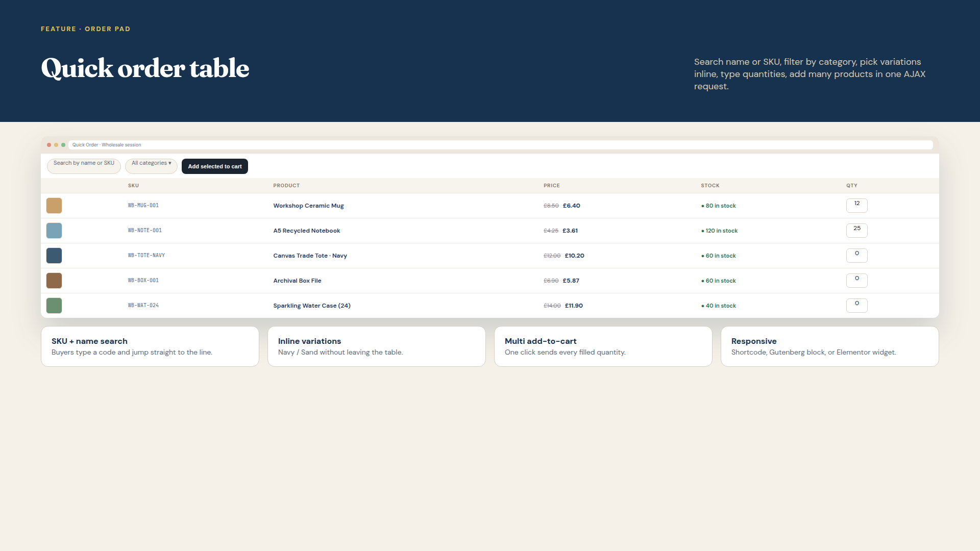
Task: Click the £3.61 price
Action: (x=570, y=231)
